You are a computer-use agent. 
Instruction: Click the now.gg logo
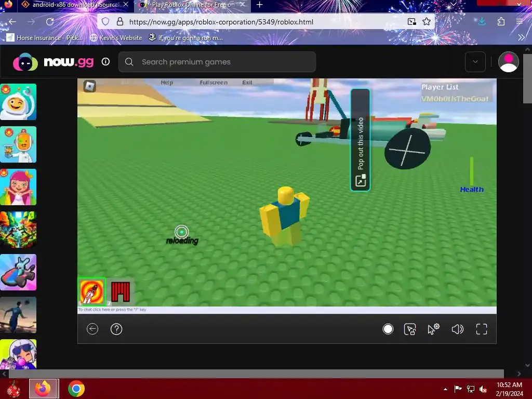coord(53,62)
